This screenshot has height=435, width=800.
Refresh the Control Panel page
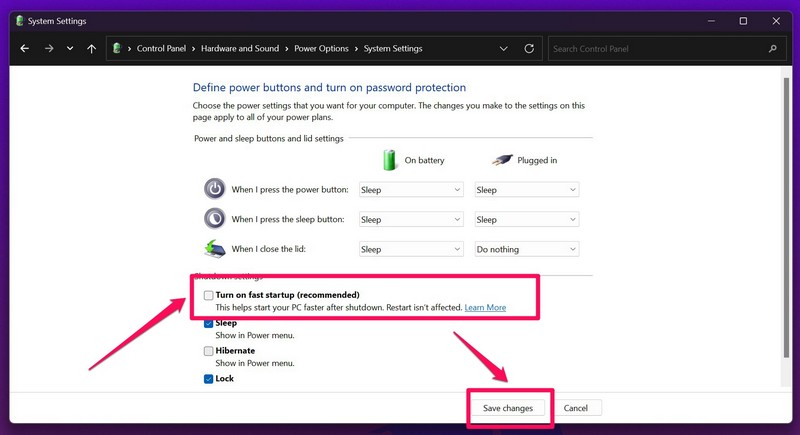click(x=529, y=48)
